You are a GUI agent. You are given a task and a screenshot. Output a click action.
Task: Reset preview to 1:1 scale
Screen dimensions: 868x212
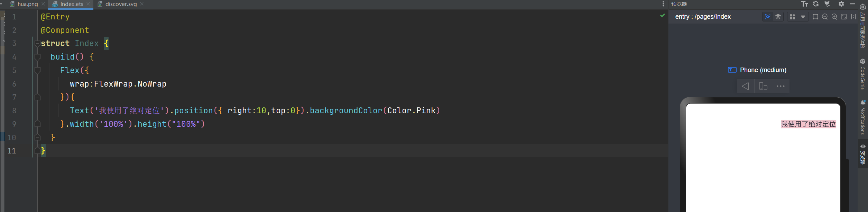[x=853, y=17]
